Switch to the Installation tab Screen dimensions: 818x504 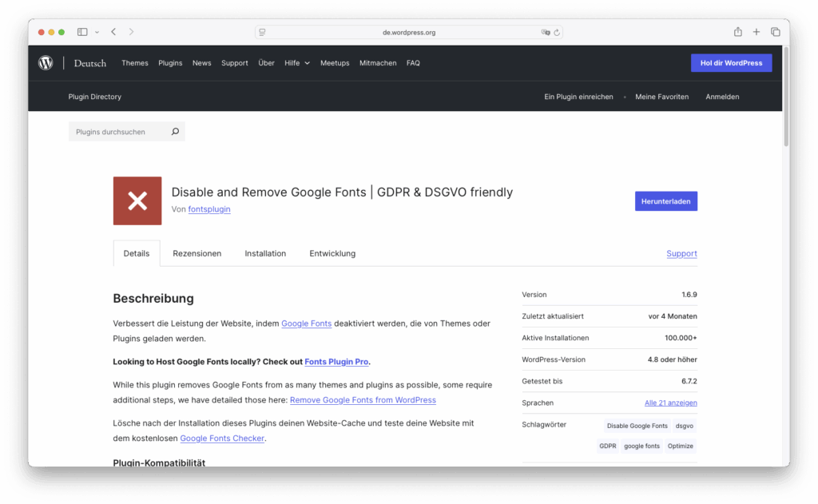coord(265,253)
